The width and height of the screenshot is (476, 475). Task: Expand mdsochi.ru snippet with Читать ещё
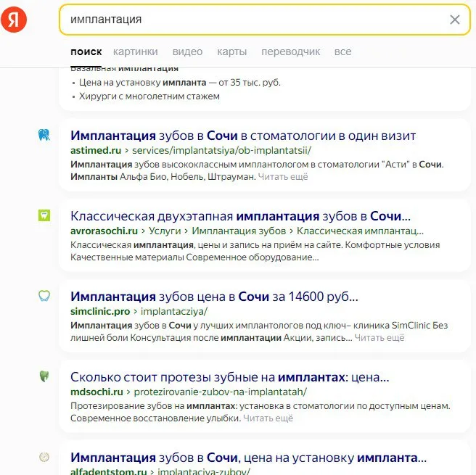(x=268, y=418)
